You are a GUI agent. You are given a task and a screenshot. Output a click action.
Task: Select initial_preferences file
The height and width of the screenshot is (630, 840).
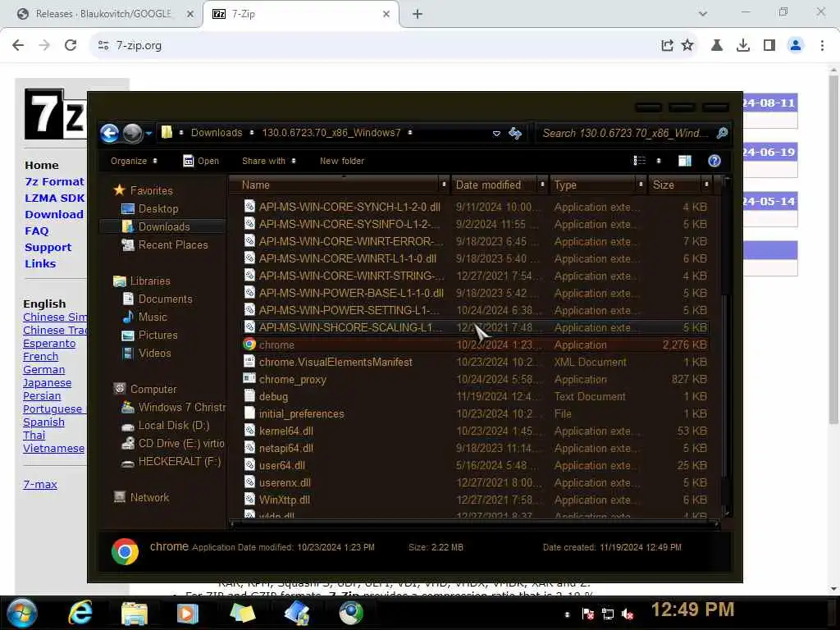tap(475, 414)
